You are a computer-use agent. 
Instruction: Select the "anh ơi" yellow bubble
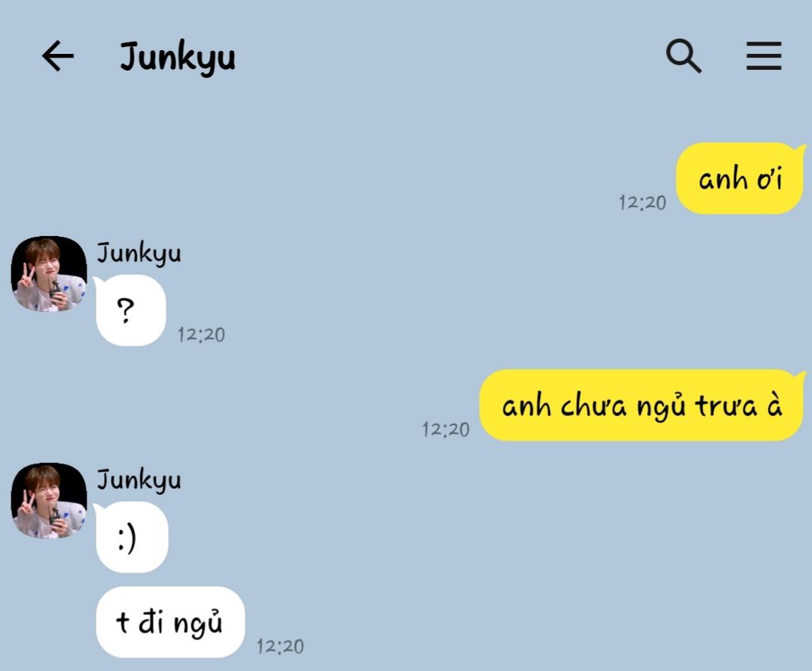(x=741, y=178)
